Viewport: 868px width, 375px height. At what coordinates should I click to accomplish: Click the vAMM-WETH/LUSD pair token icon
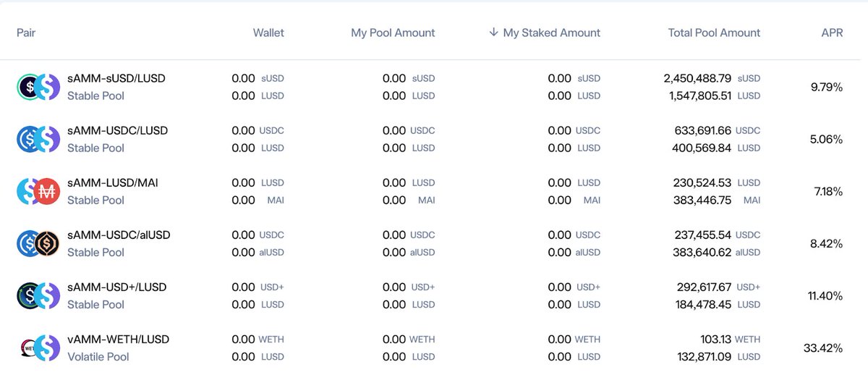click(38, 347)
